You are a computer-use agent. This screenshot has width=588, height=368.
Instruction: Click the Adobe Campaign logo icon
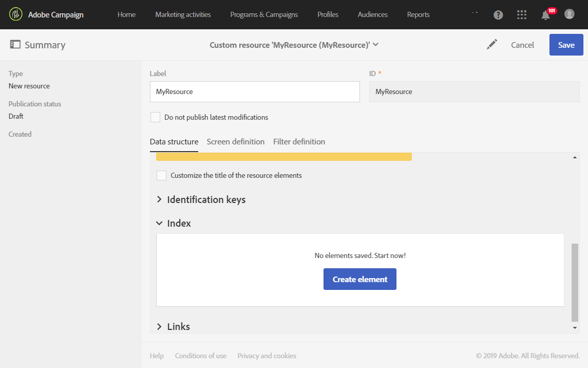tap(16, 14)
